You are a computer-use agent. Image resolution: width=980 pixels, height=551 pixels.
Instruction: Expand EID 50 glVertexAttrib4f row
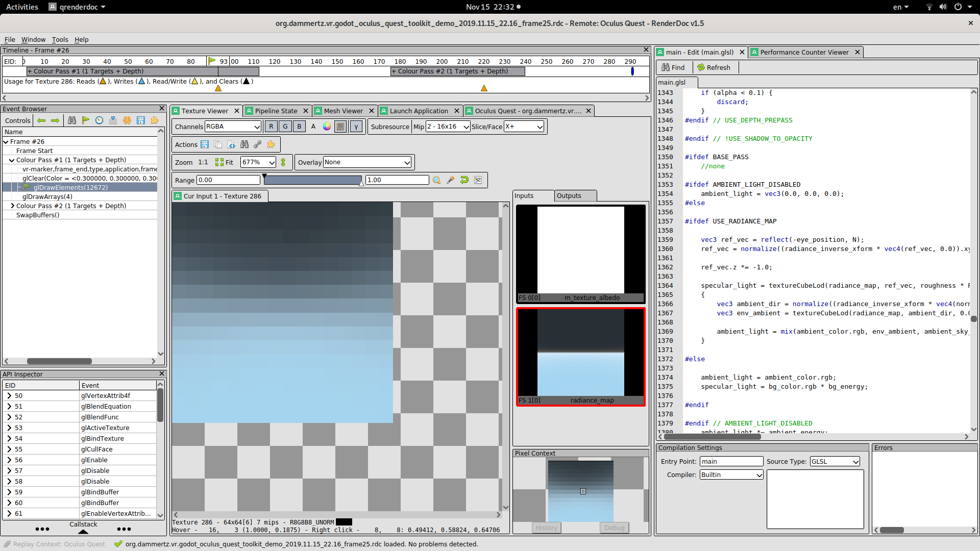coord(9,396)
